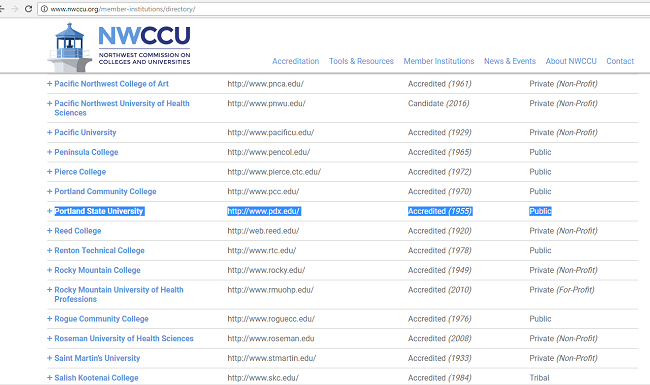The width and height of the screenshot is (650, 385).
Task: Open the Accreditation menu
Action: pyautogui.click(x=296, y=61)
